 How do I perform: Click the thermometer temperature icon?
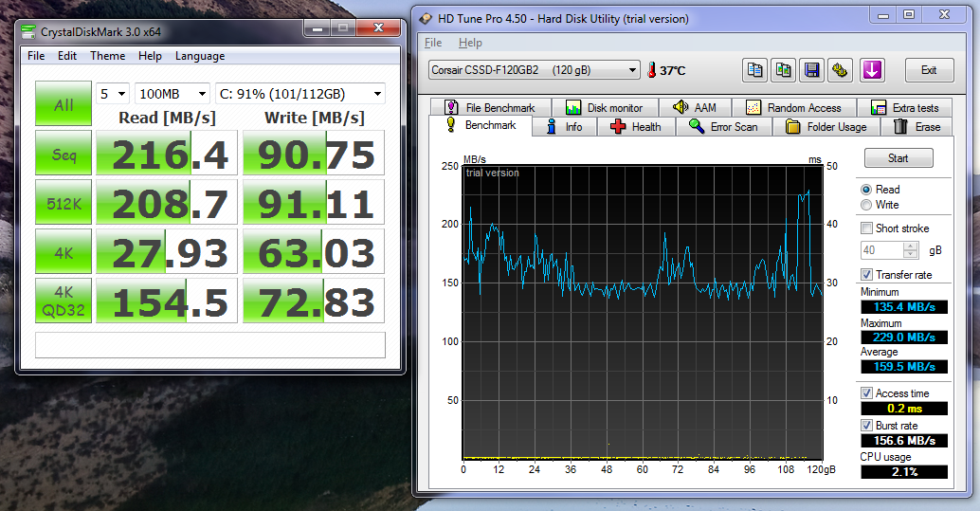(x=651, y=70)
